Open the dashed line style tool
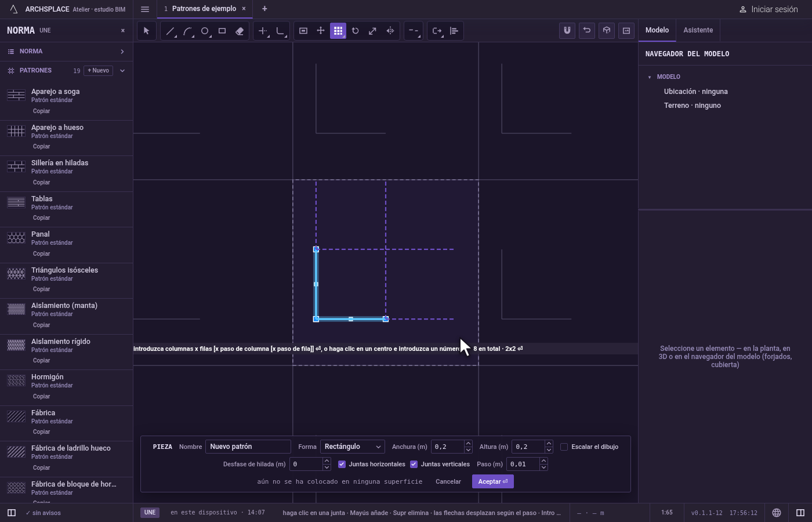The width and height of the screenshot is (812, 522). (x=414, y=31)
